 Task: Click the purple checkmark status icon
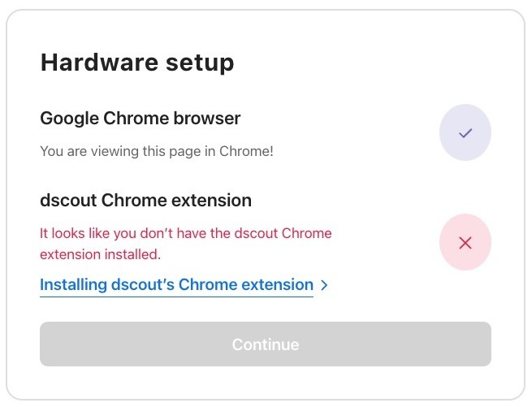[465, 132]
